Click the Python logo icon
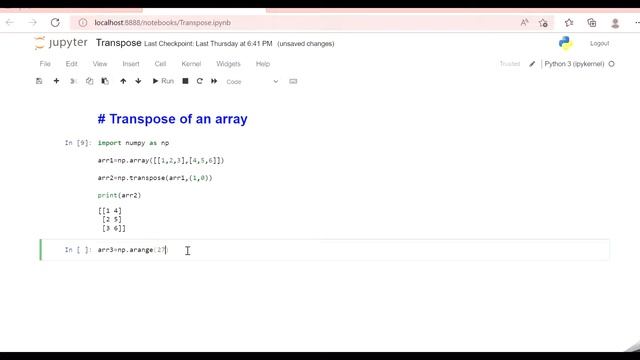 [x=565, y=43]
